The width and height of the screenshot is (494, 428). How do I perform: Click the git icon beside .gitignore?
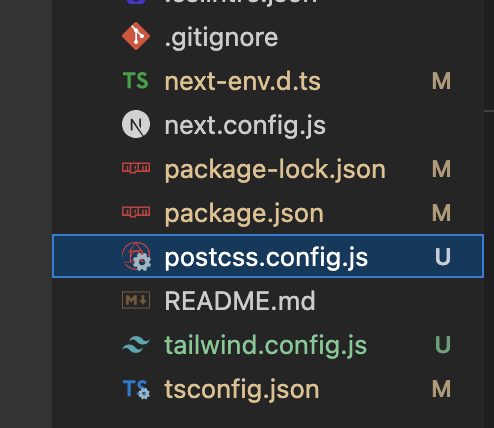coord(136,36)
